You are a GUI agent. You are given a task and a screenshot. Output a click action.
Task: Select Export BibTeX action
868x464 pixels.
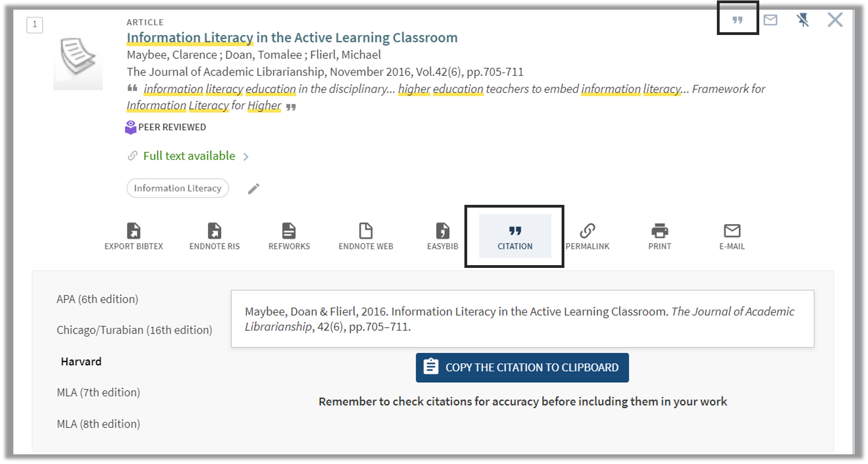pos(134,237)
